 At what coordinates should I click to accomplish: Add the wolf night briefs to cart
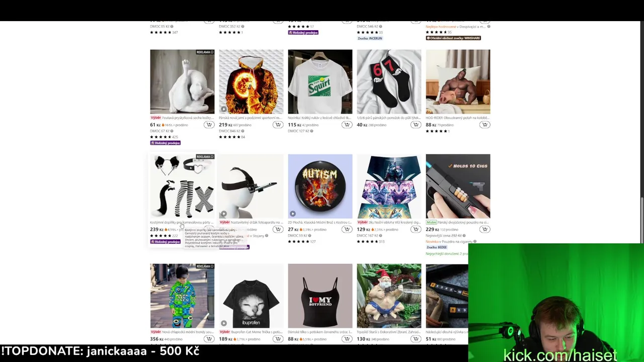416,229
